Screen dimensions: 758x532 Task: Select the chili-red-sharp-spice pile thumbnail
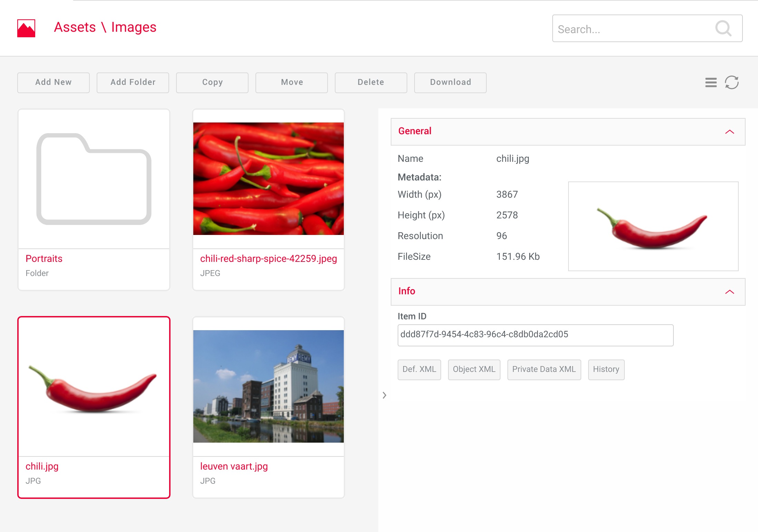click(269, 179)
